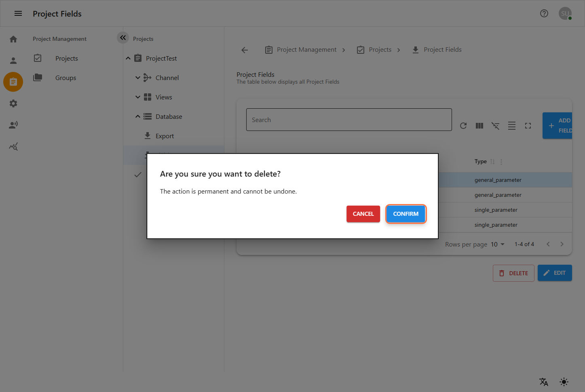This screenshot has width=585, height=392.
Task: Refresh the Project Fields table
Action: point(463,126)
